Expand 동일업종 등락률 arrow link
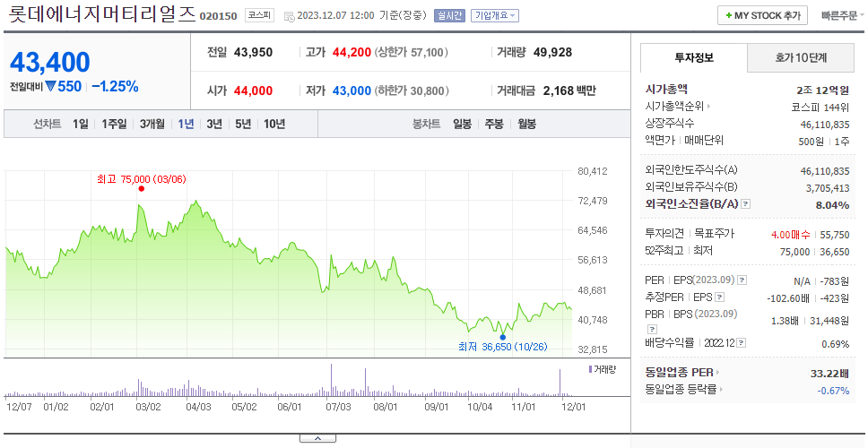The height and width of the screenshot is (448, 868). pyautogui.click(x=721, y=390)
